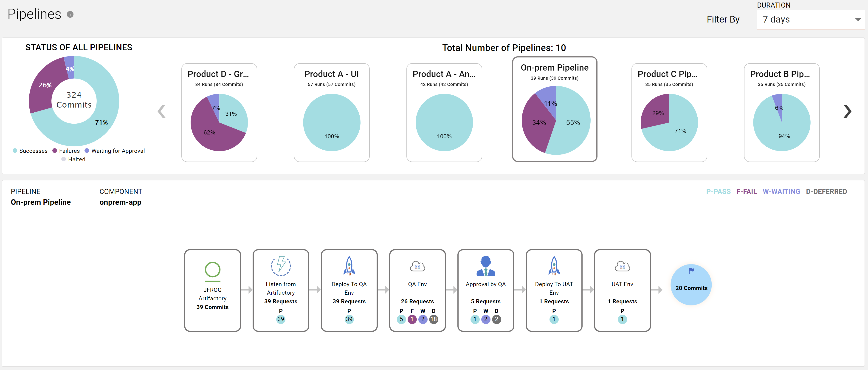This screenshot has height=370, width=868.
Task: Open the onprem-app component link
Action: point(120,202)
